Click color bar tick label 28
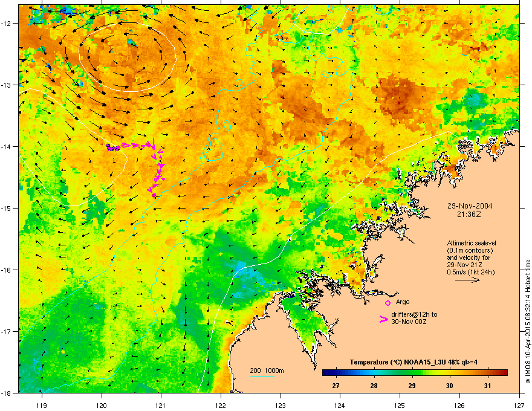 [x=374, y=386]
